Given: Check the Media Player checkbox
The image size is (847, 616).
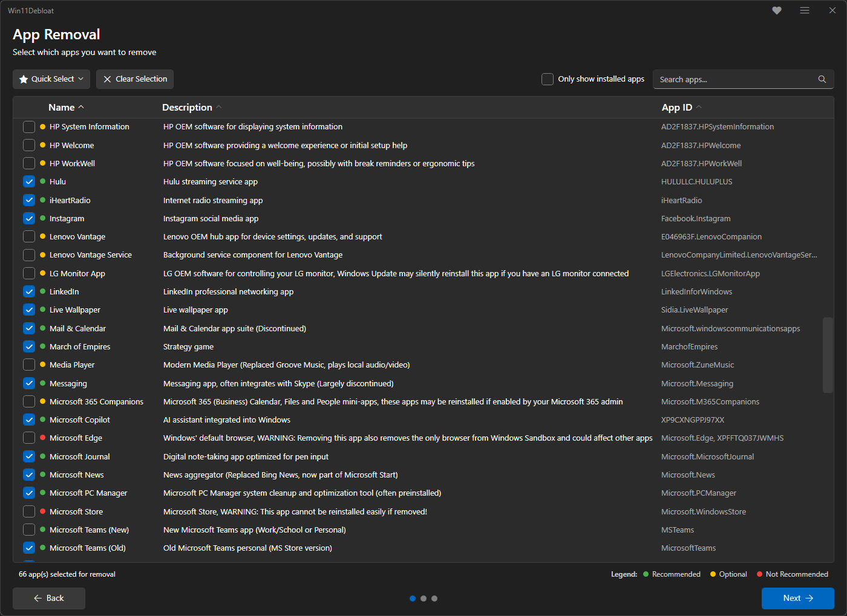Looking at the screenshot, I should point(29,365).
